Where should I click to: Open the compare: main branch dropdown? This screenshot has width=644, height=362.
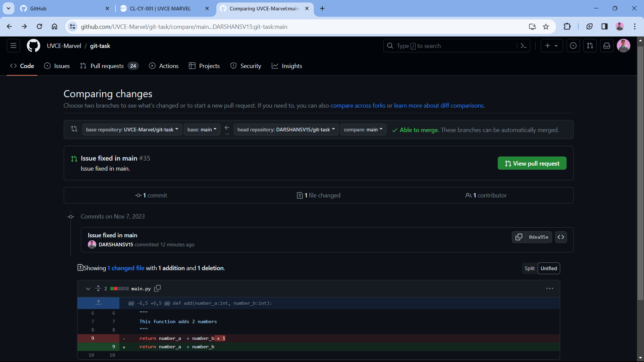click(363, 130)
